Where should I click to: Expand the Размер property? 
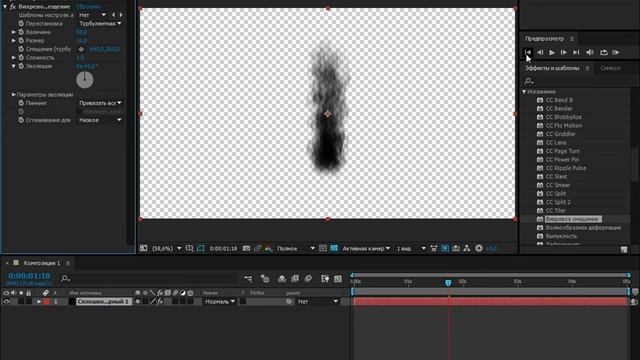pos(13,41)
